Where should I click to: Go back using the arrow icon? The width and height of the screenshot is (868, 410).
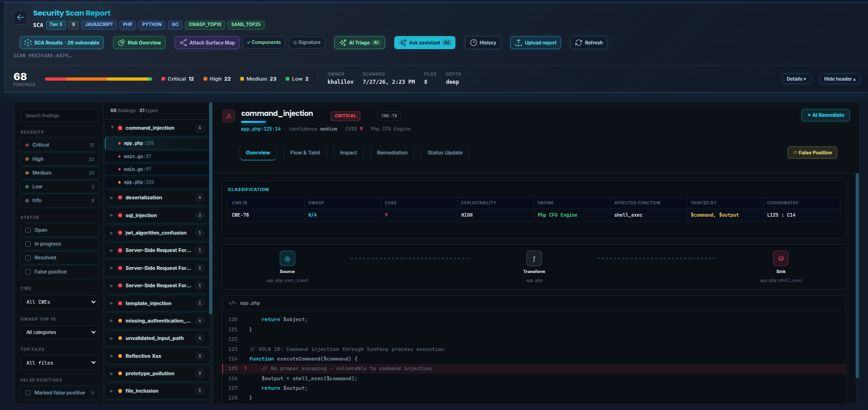click(20, 17)
